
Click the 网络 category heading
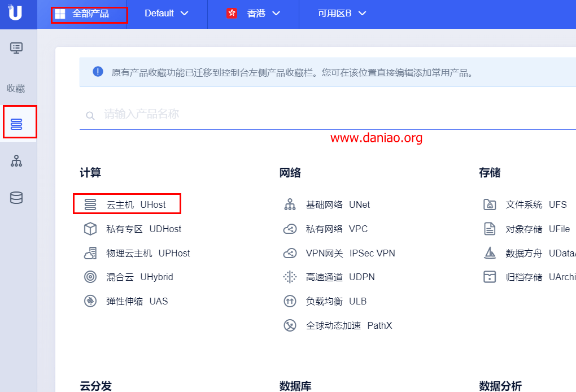click(x=290, y=172)
